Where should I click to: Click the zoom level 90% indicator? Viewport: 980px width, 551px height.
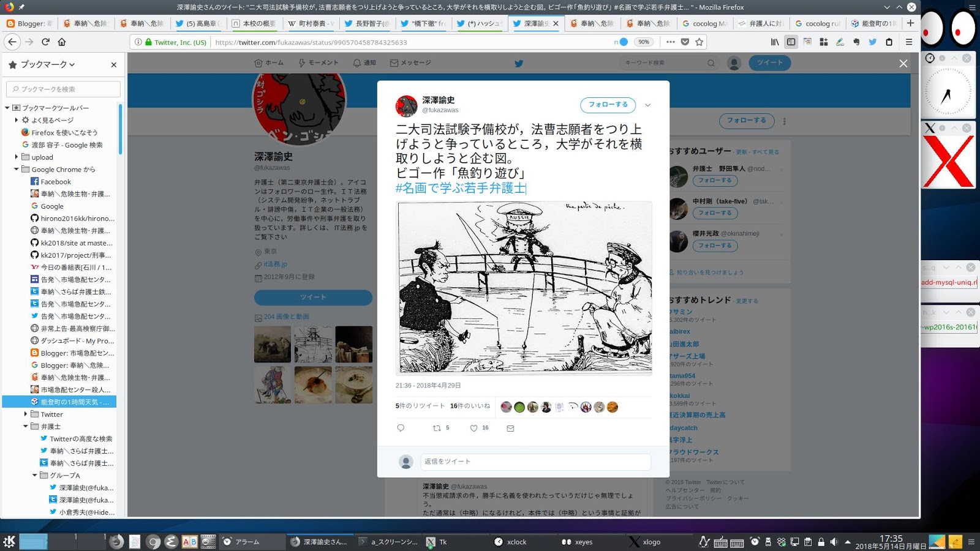pos(644,42)
